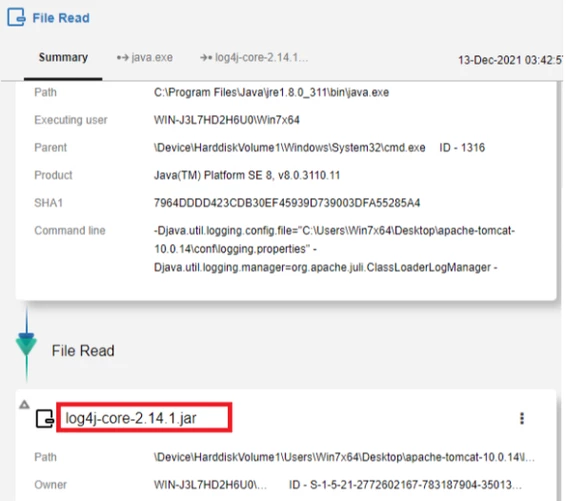Click the parent ID - 1316 value

462,148
